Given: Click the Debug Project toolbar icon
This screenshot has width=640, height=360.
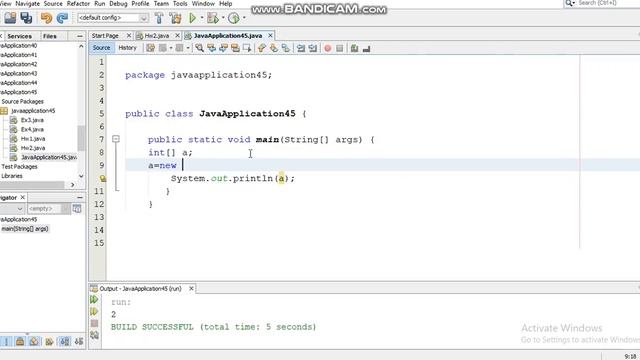Looking at the screenshot, I should tap(212, 18).
